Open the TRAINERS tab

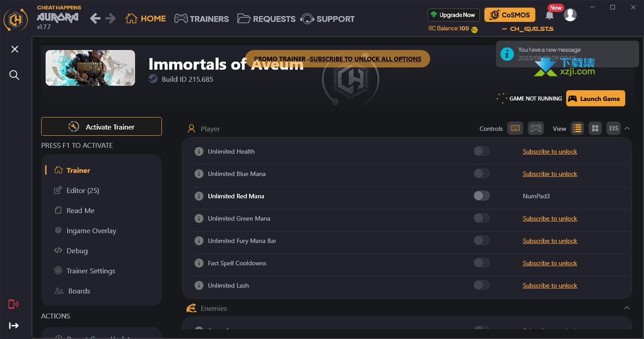pos(202,19)
